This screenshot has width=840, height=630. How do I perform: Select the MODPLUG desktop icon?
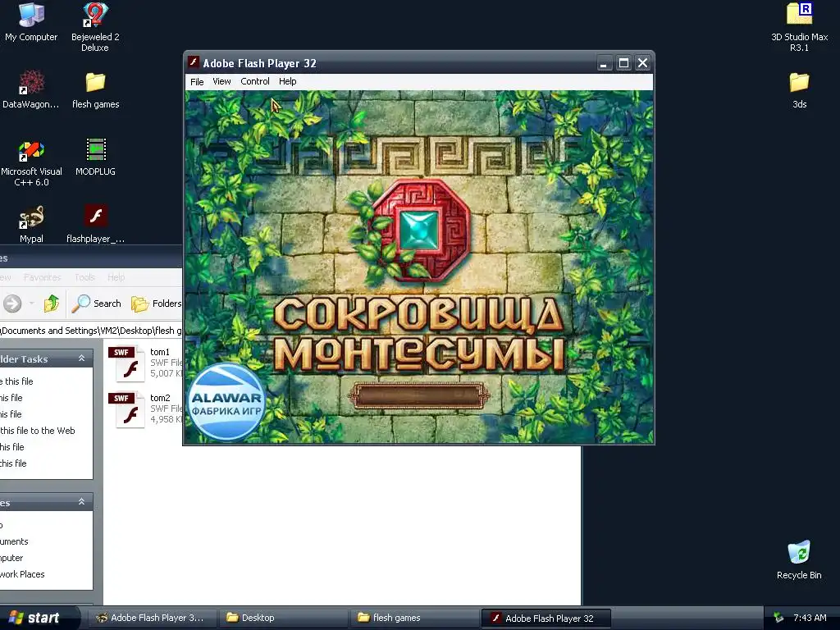click(95, 157)
